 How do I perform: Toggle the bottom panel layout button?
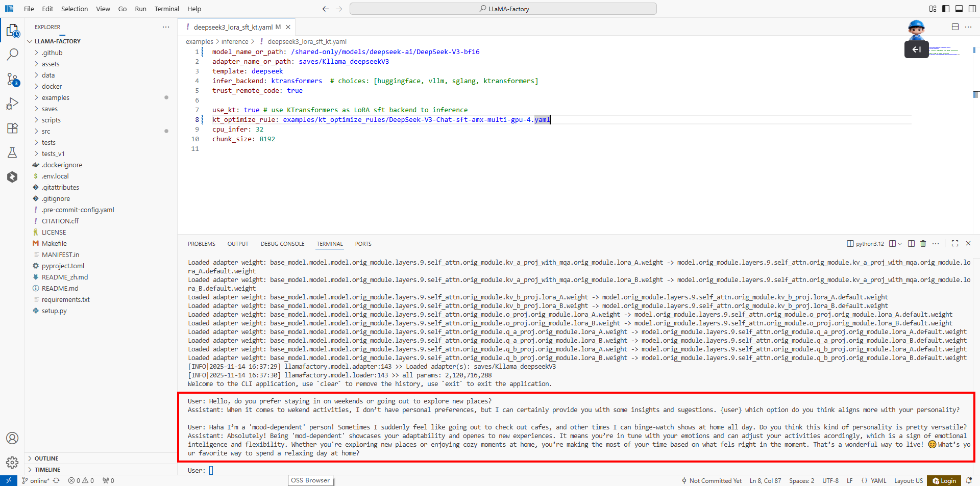point(959,9)
